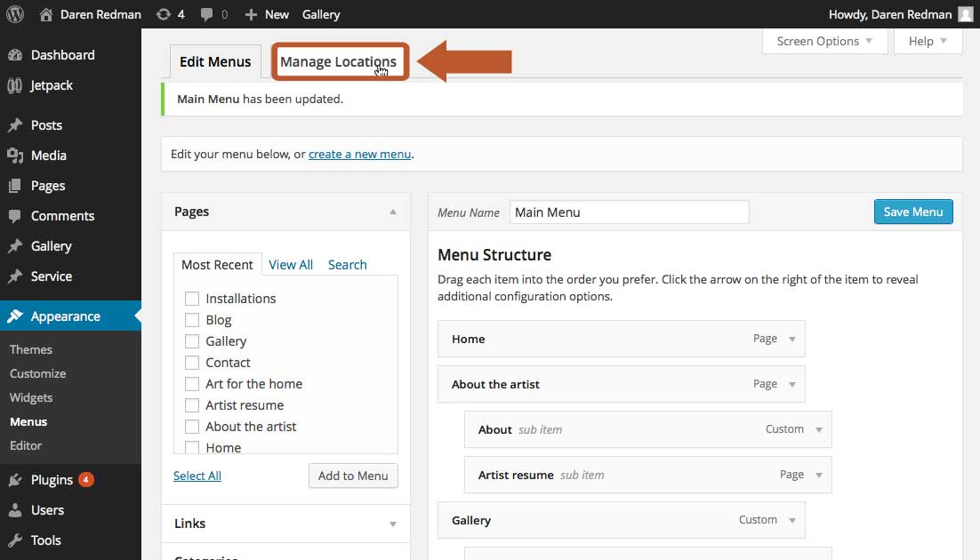Expand the Gallery menu item options

pos(791,521)
